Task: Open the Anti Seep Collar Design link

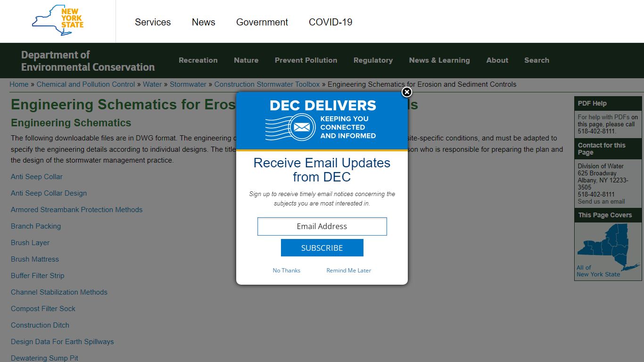Action: 49,193
